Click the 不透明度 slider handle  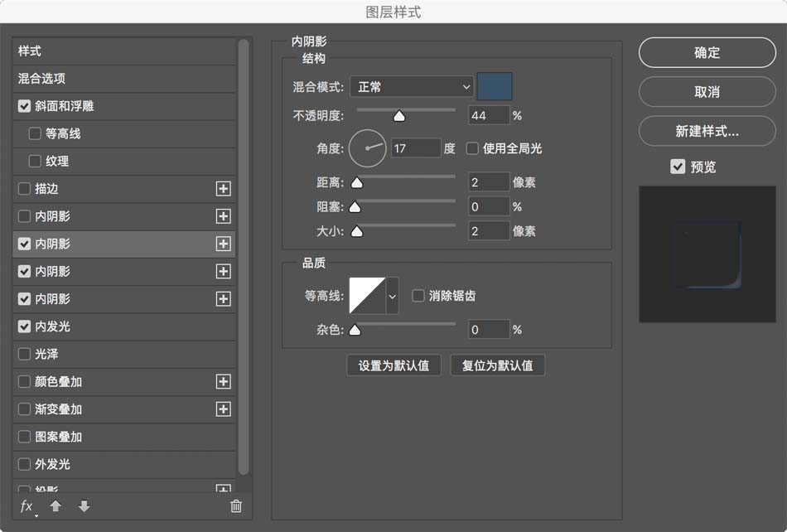point(399,117)
